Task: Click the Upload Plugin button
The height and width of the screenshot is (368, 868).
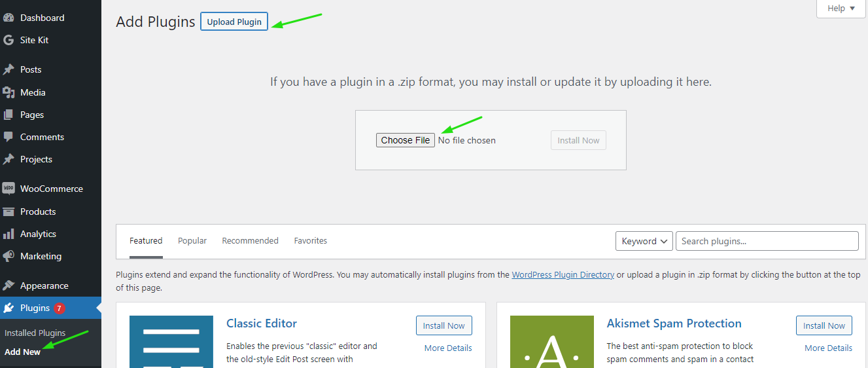Action: [x=234, y=22]
